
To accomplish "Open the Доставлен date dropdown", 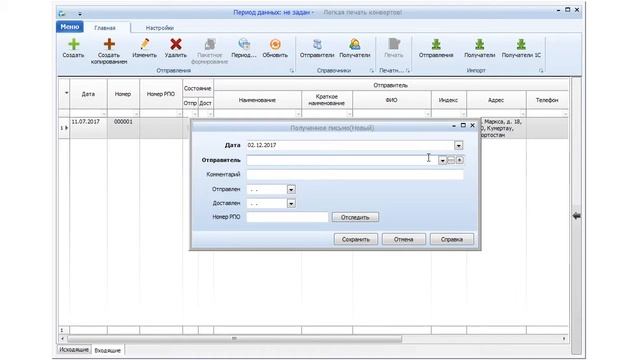I will point(291,203).
